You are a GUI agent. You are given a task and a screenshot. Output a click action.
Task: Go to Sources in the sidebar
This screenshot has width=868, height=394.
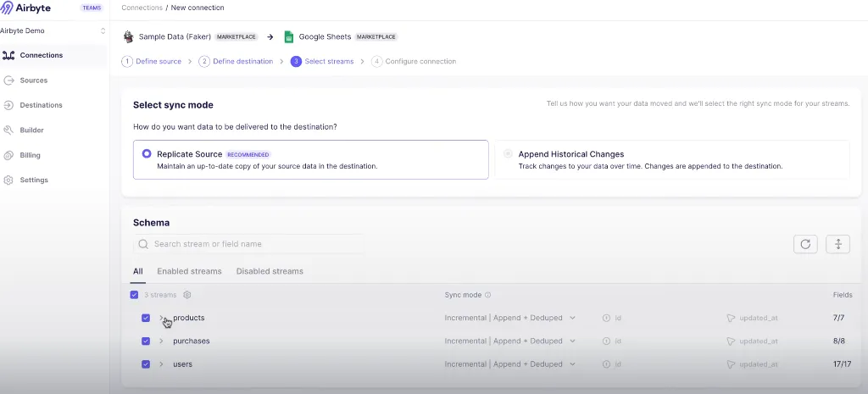pyautogui.click(x=34, y=80)
